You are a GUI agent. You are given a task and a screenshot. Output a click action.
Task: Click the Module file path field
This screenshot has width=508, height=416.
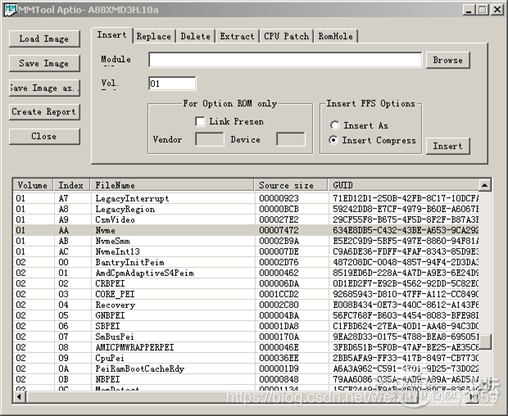(x=285, y=60)
